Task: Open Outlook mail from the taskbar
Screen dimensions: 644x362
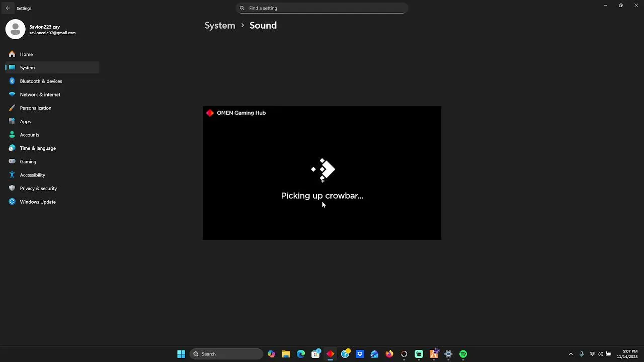Action: [x=374, y=354]
